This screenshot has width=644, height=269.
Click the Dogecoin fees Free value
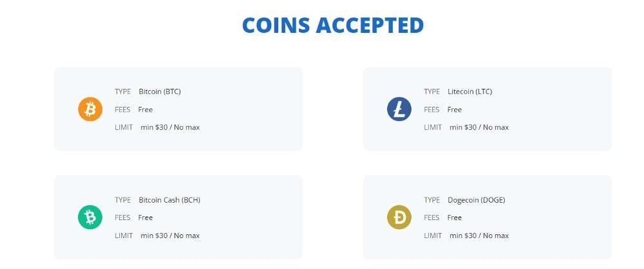(455, 218)
